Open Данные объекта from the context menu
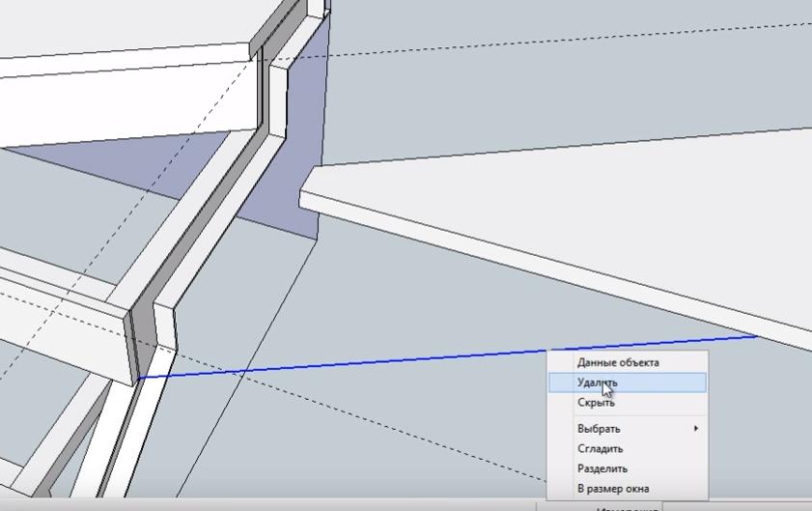Screen dimensions: 812x511 pos(618,363)
